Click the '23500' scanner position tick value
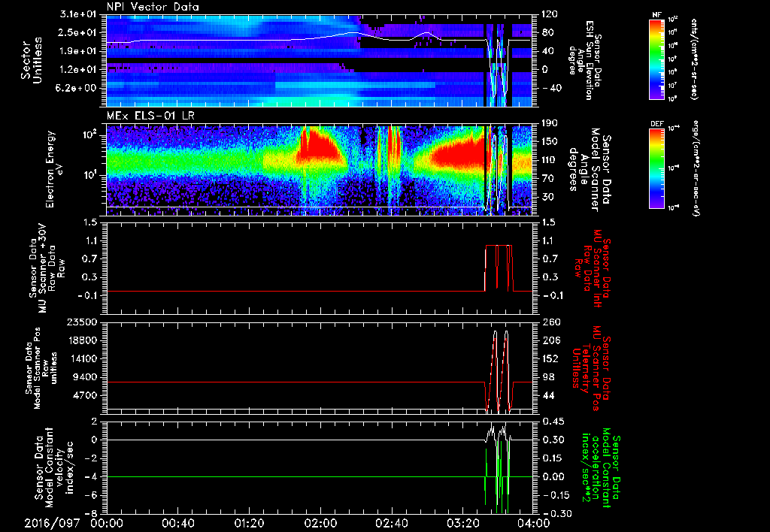The height and width of the screenshot is (532, 770). (83, 322)
